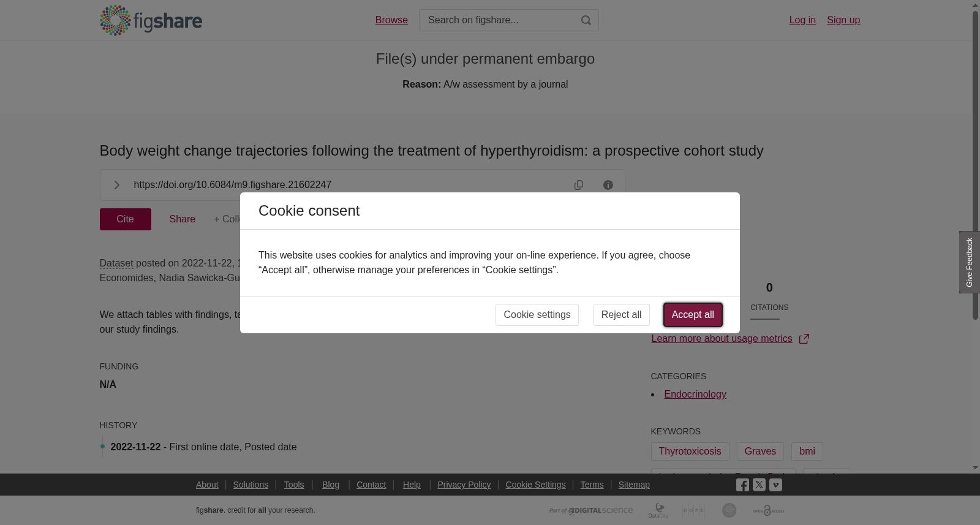Open the Browse link
This screenshot has width=980, height=525.
pos(391,20)
